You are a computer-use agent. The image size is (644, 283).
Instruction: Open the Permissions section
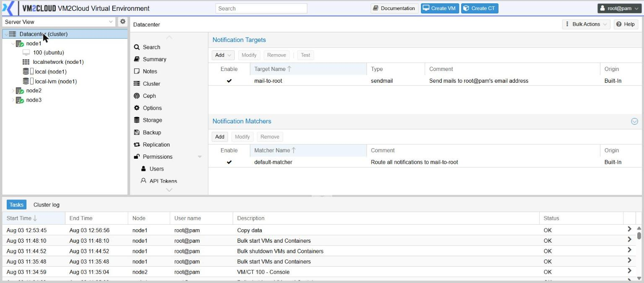coord(153,157)
